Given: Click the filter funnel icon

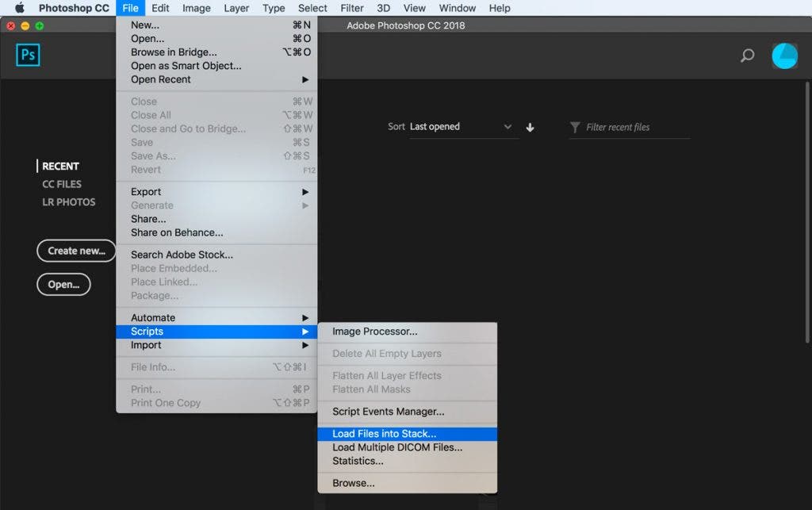Looking at the screenshot, I should (574, 127).
